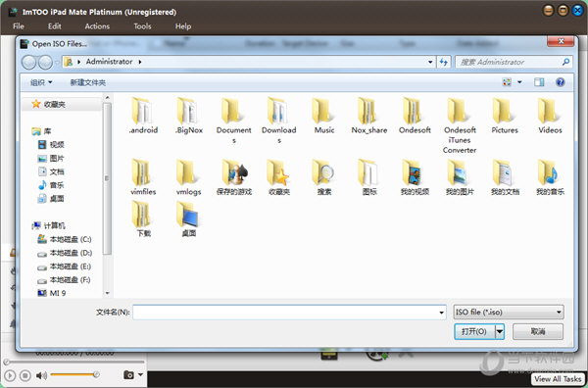The width and height of the screenshot is (588, 388).
Task: Expand the file name history dropdown
Action: coord(441,313)
